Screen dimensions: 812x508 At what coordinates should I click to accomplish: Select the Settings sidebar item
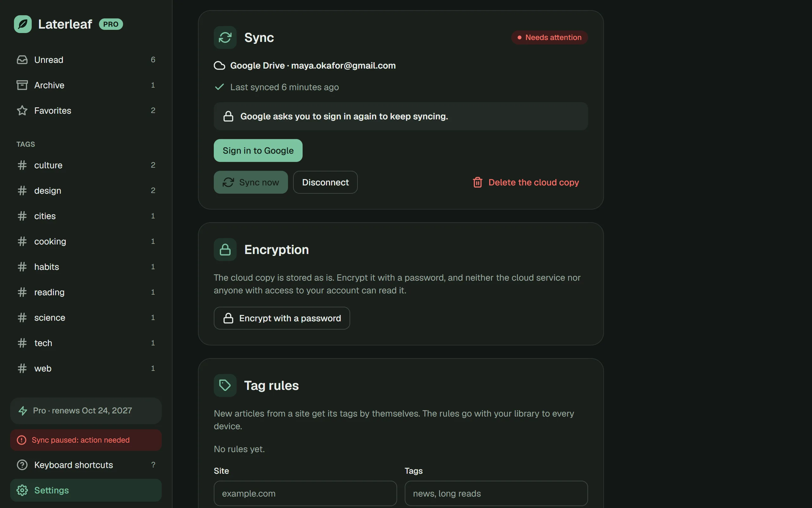pos(86,490)
